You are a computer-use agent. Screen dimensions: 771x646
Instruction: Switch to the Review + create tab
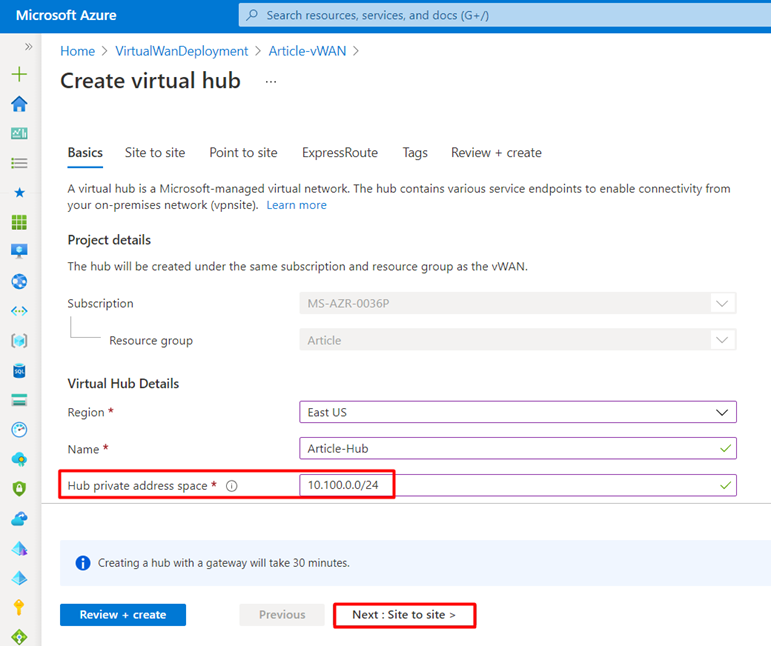coord(496,152)
